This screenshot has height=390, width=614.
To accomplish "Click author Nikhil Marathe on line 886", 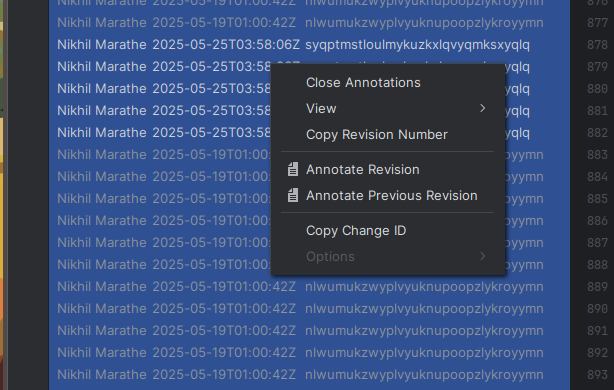I will pyautogui.click(x=102, y=220).
